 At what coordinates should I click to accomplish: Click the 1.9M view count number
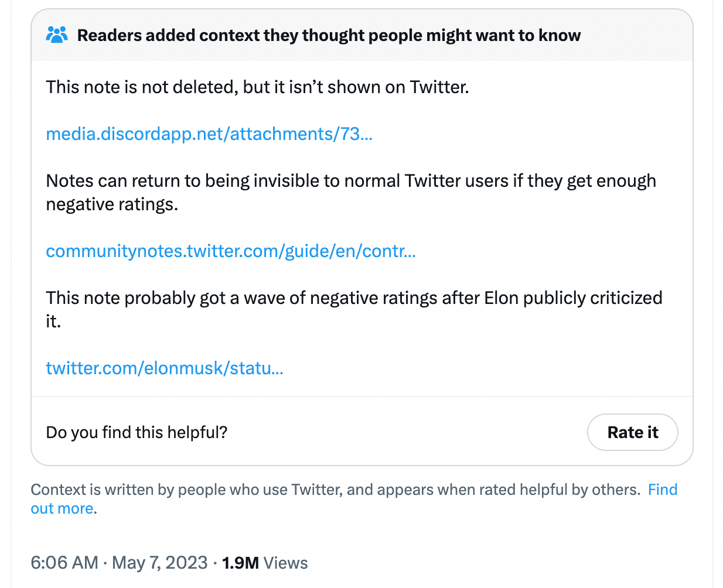tap(240, 563)
